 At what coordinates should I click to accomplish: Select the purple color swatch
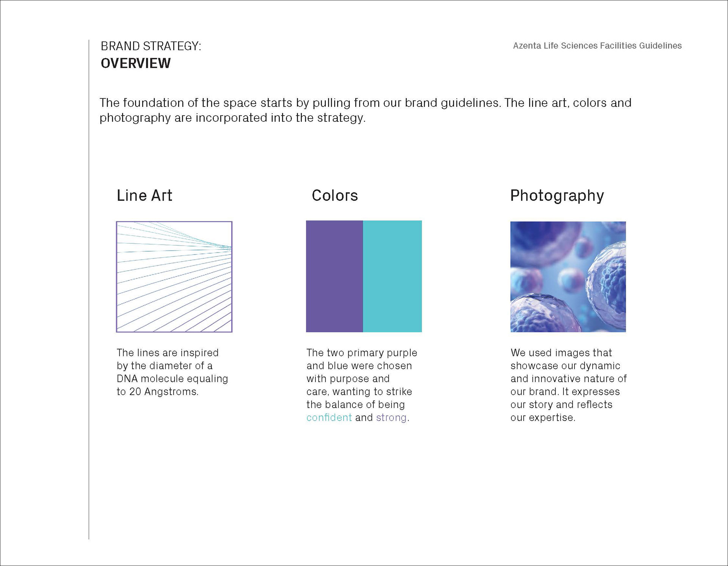[x=334, y=276]
